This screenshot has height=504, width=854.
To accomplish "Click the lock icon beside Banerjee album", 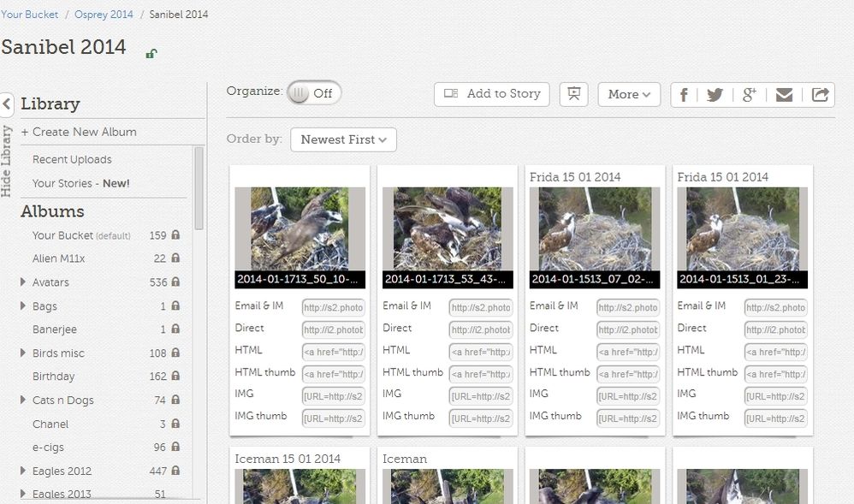I will 175,329.
